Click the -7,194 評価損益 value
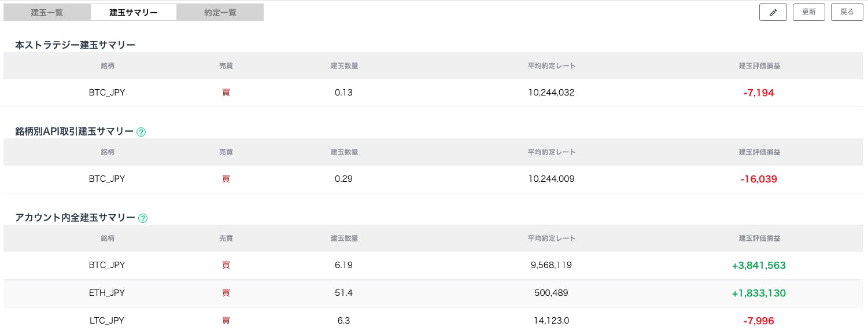 tap(759, 93)
